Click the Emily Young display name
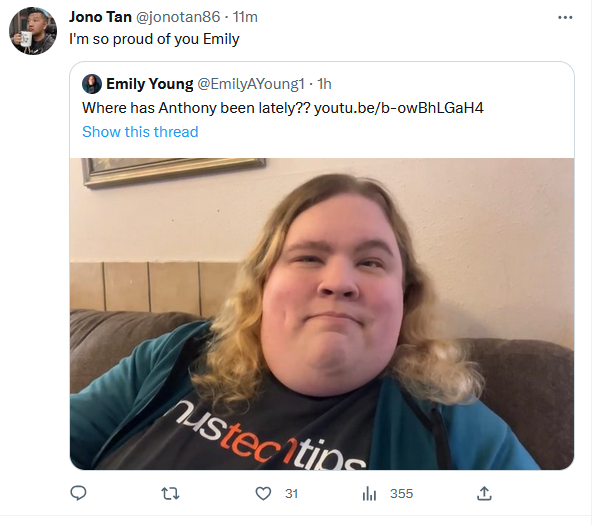Viewport: 612px width, 525px height. 149,84
